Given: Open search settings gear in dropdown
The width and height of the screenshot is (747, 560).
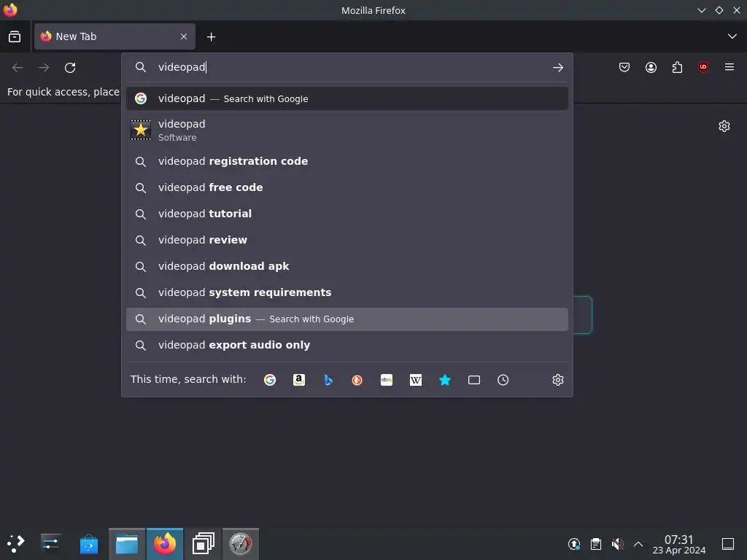Looking at the screenshot, I should click(x=558, y=380).
